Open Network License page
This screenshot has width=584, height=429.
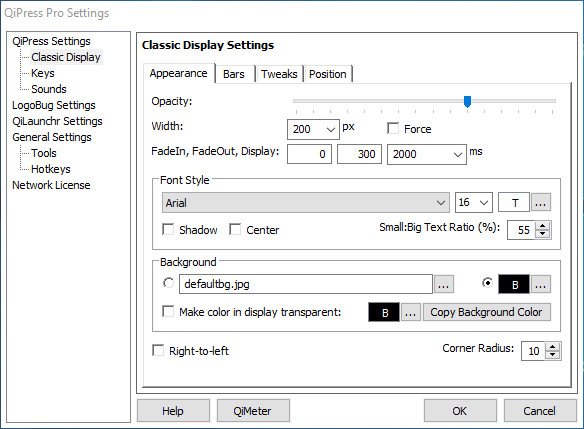click(x=51, y=185)
